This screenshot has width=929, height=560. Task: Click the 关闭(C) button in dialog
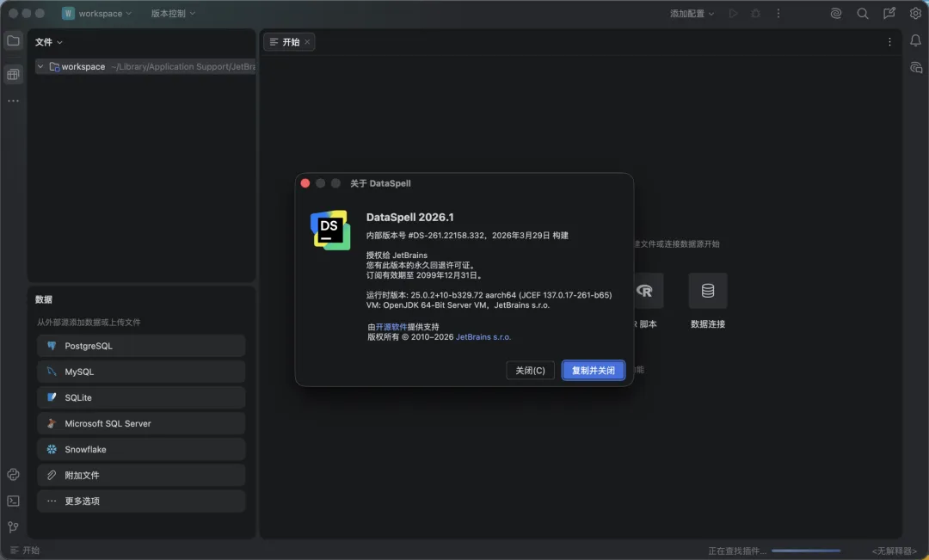(x=530, y=371)
